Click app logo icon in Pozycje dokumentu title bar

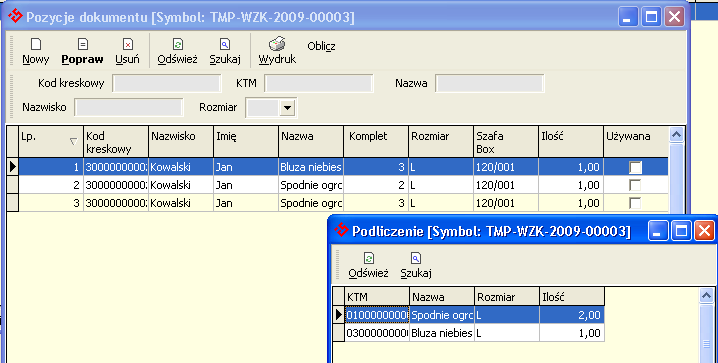(x=15, y=16)
